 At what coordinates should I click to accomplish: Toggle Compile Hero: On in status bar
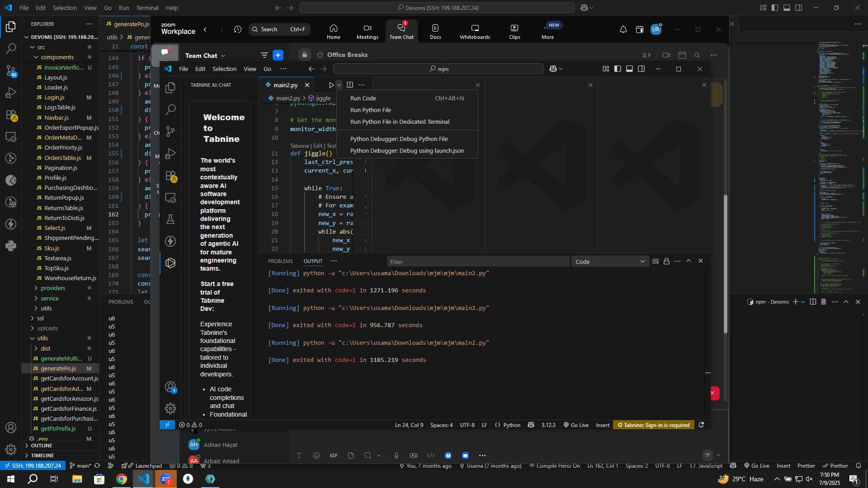[555, 466]
